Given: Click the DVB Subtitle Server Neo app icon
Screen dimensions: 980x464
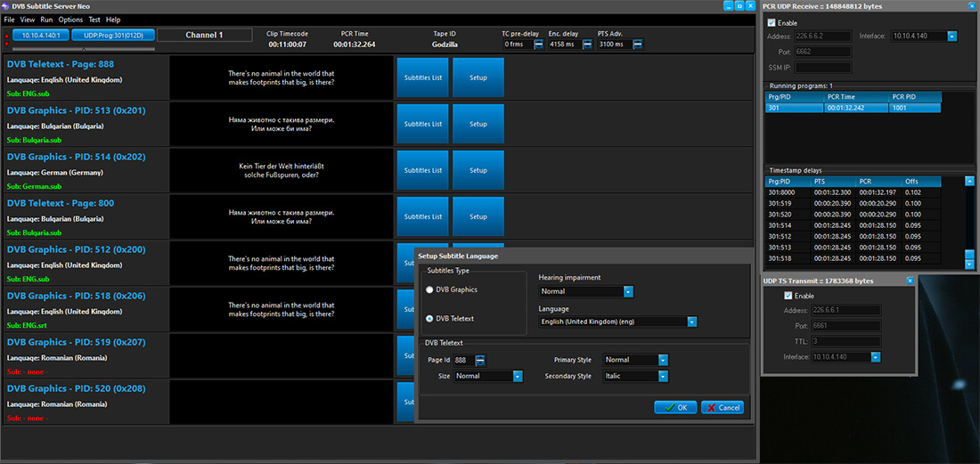Looking at the screenshot, I should pos(6,5).
